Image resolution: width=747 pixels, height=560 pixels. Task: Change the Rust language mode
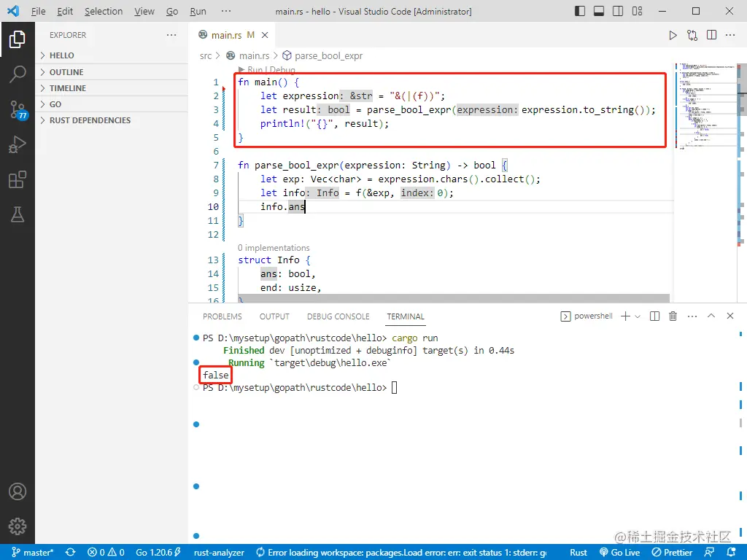578,553
